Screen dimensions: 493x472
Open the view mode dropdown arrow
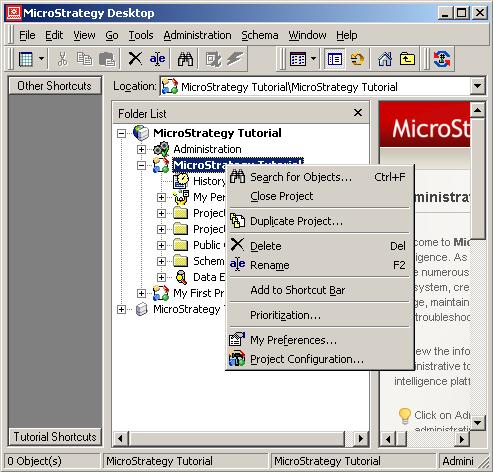click(x=313, y=59)
